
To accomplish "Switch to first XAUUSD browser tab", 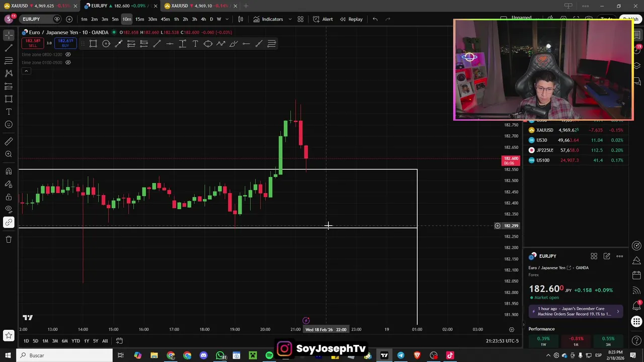I will [x=40, y=6].
